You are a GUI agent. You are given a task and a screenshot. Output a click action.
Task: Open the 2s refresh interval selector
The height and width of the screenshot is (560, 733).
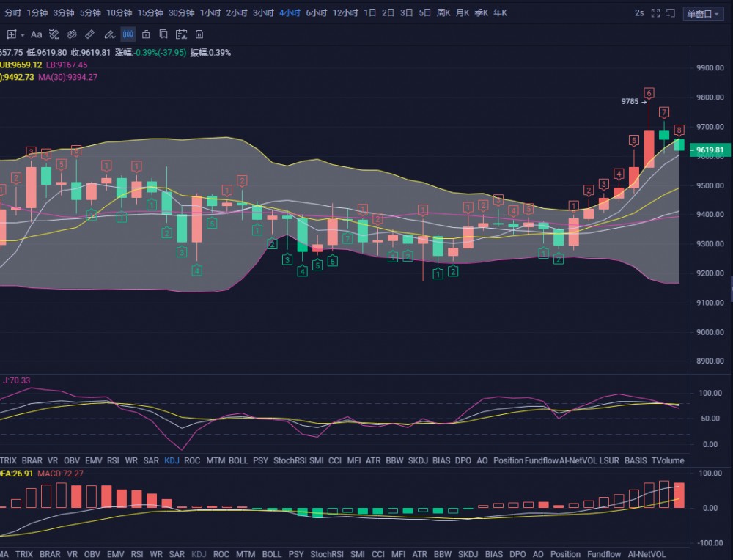tap(639, 13)
